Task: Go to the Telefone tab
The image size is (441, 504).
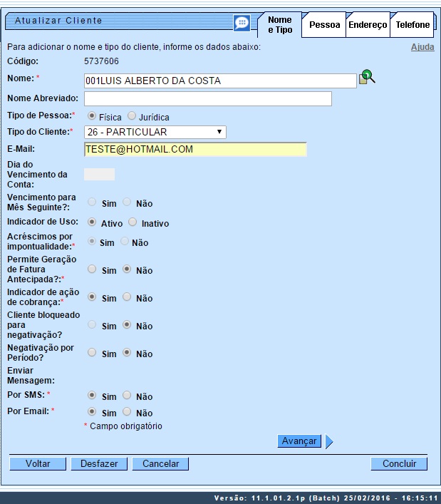Action: (x=413, y=25)
